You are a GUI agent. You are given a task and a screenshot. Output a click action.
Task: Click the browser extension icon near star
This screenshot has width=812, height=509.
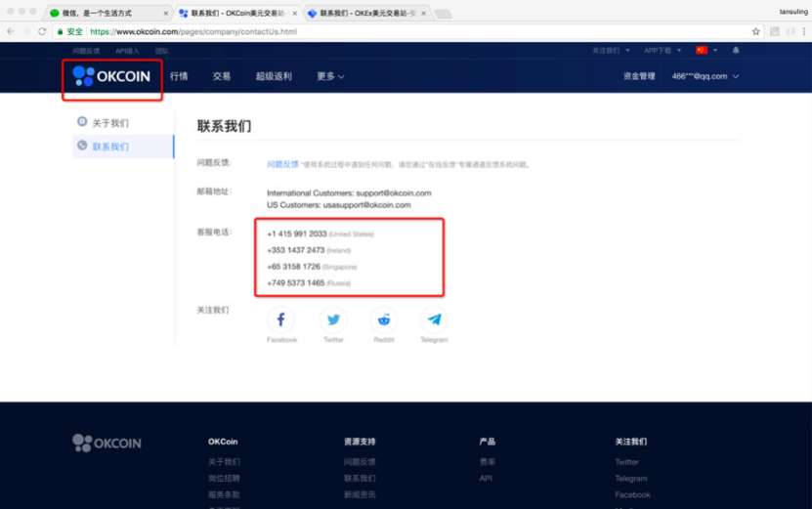click(x=775, y=31)
